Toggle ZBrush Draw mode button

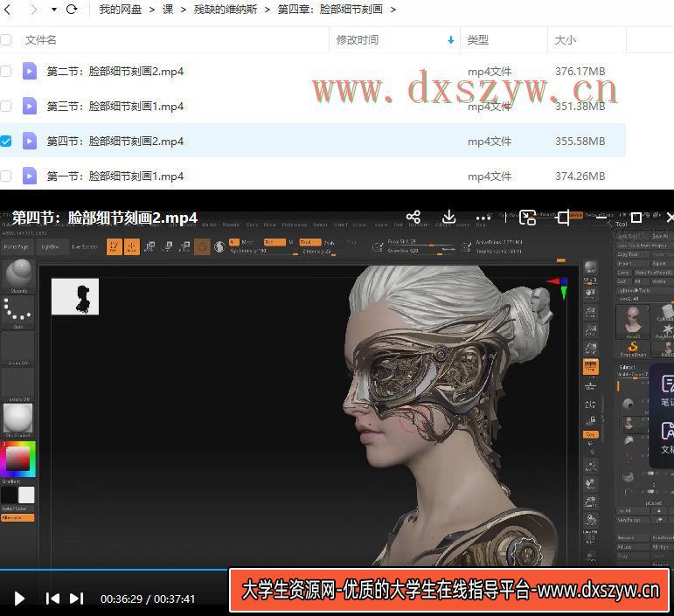131,246
